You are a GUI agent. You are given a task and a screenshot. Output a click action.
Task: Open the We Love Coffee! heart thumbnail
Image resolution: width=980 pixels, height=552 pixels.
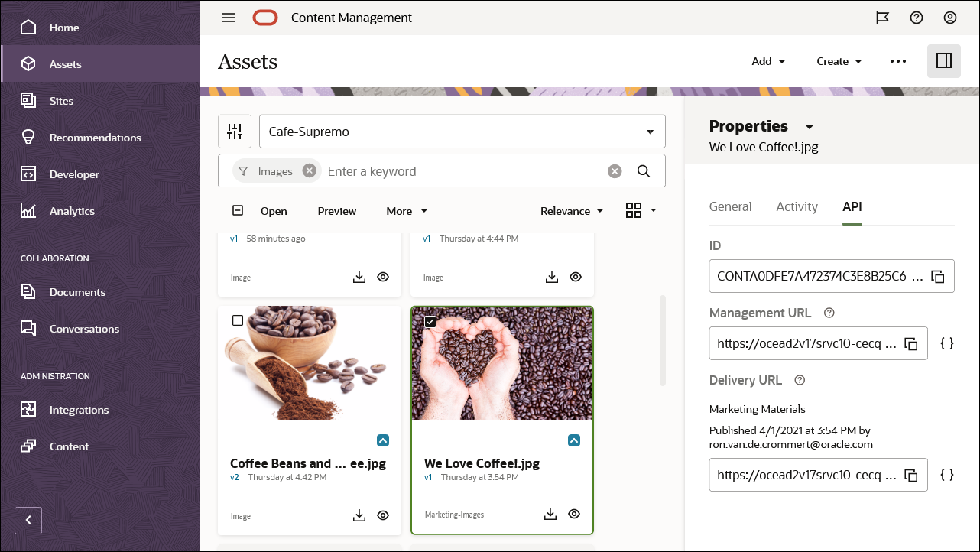pos(502,364)
